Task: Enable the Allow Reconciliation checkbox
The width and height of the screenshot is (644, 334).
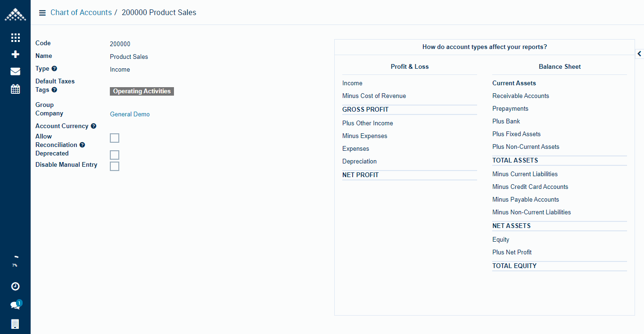Action: tap(115, 138)
